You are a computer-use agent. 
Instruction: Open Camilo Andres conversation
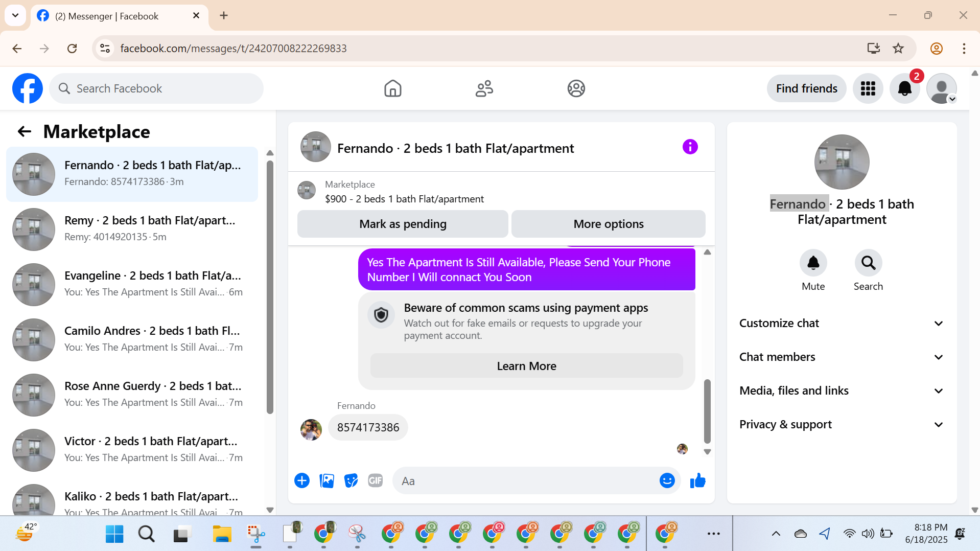(x=132, y=340)
